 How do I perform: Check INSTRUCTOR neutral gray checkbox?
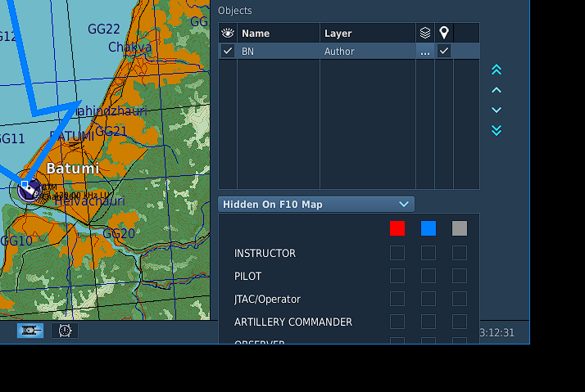pos(460,253)
